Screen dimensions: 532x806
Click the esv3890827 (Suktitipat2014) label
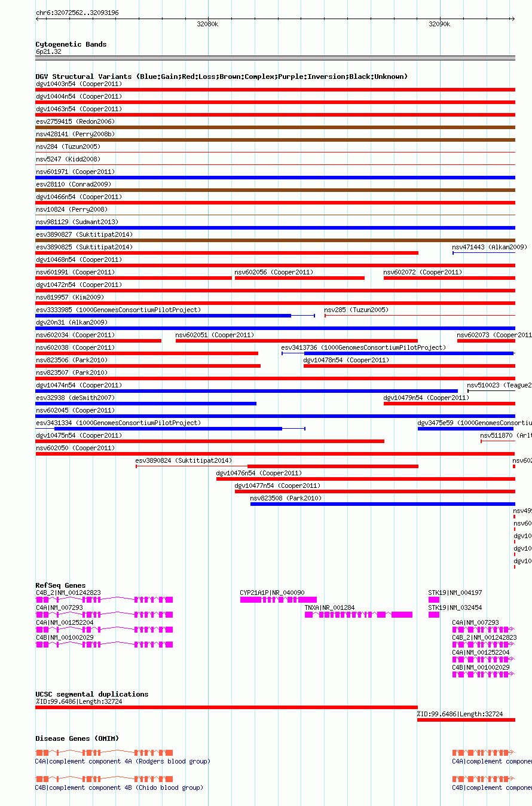click(84, 234)
